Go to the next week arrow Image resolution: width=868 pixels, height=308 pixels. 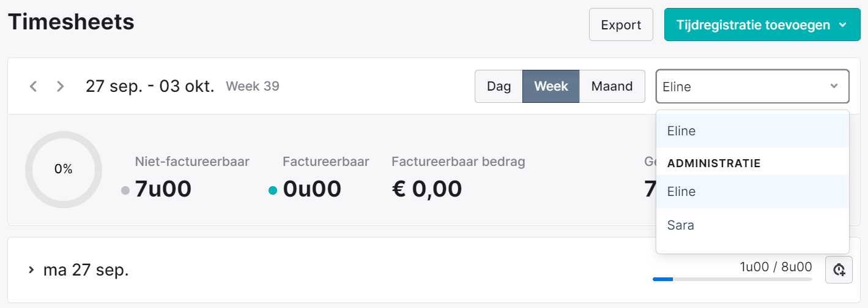60,86
